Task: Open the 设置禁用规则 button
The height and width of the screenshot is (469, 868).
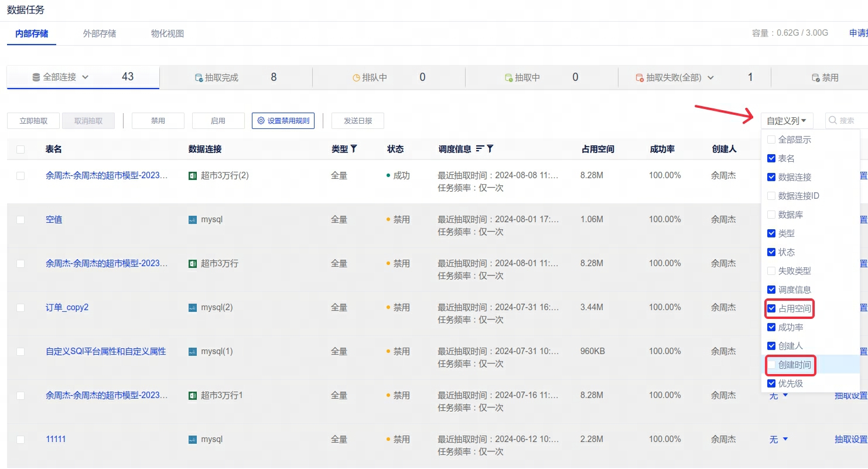Action: [283, 121]
